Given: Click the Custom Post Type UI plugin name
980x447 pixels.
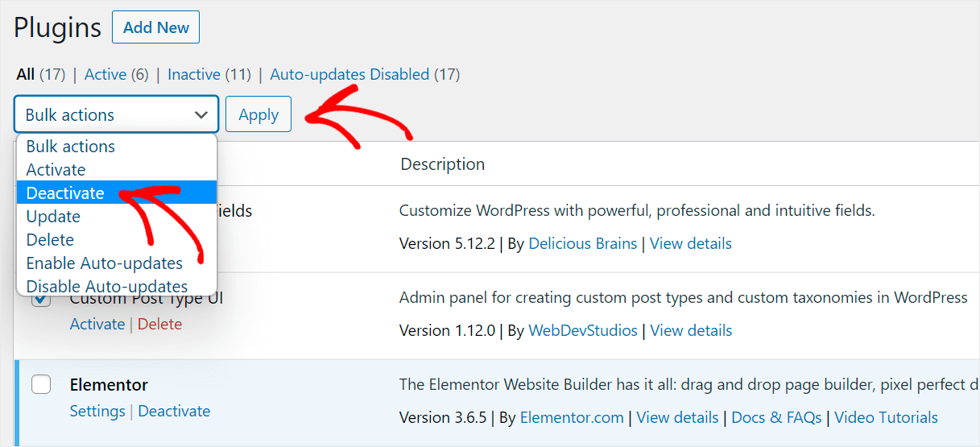Looking at the screenshot, I should [147, 300].
